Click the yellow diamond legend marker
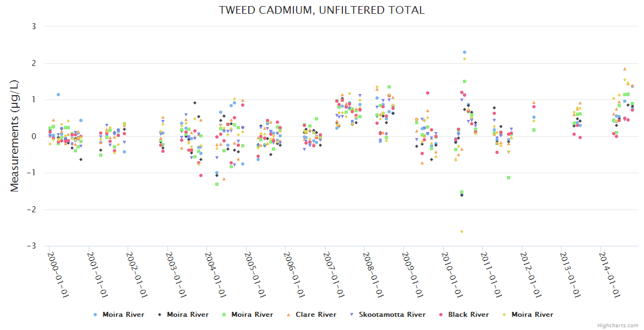644x330 pixels. (505, 315)
